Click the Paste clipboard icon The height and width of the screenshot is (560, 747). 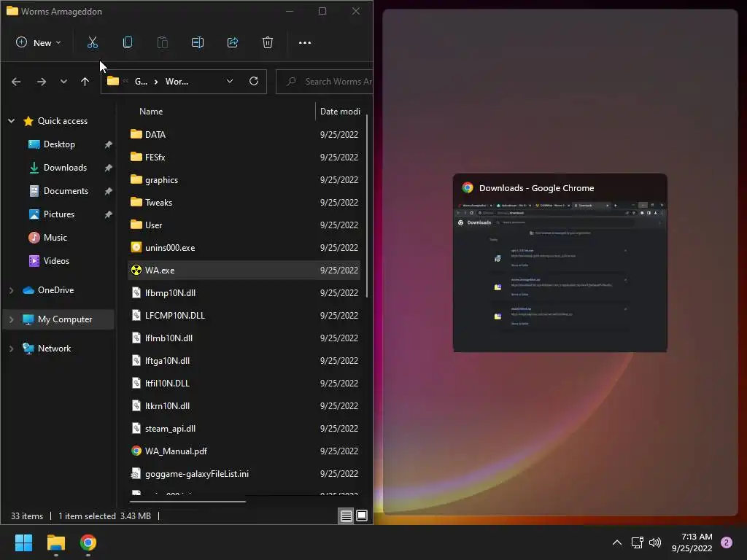(163, 42)
